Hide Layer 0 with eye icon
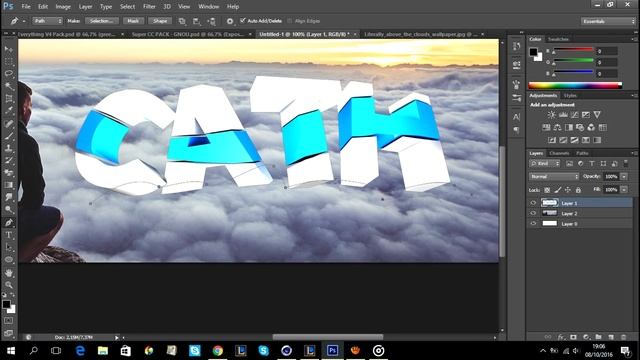Image resolution: width=640 pixels, height=360 pixels. (533, 223)
